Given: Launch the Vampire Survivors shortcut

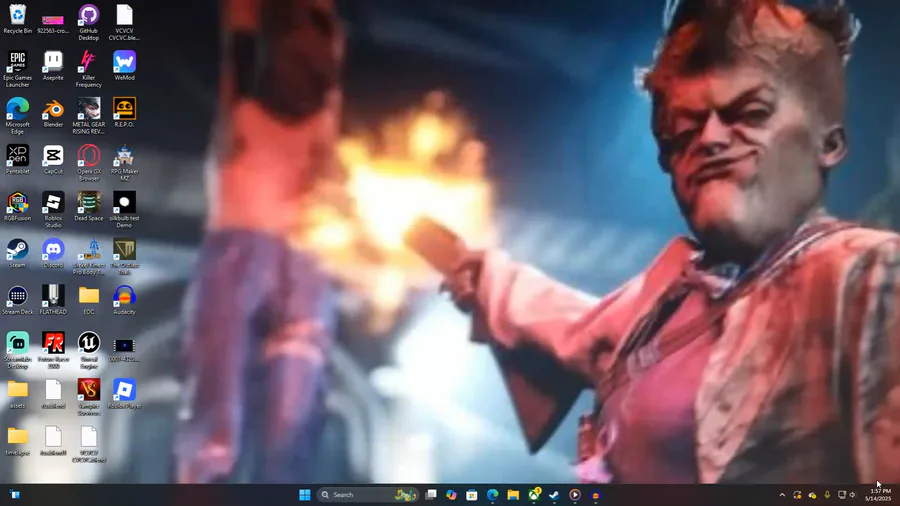Looking at the screenshot, I should (88, 398).
